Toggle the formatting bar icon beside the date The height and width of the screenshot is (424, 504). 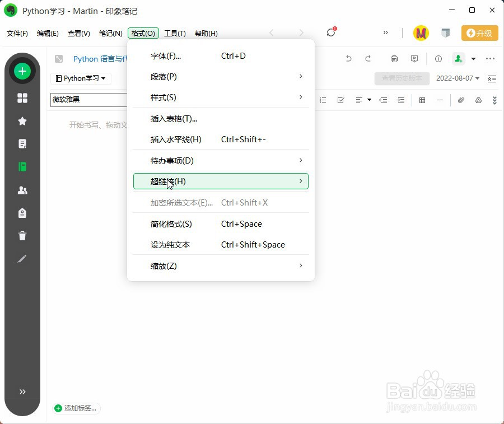tap(492, 79)
